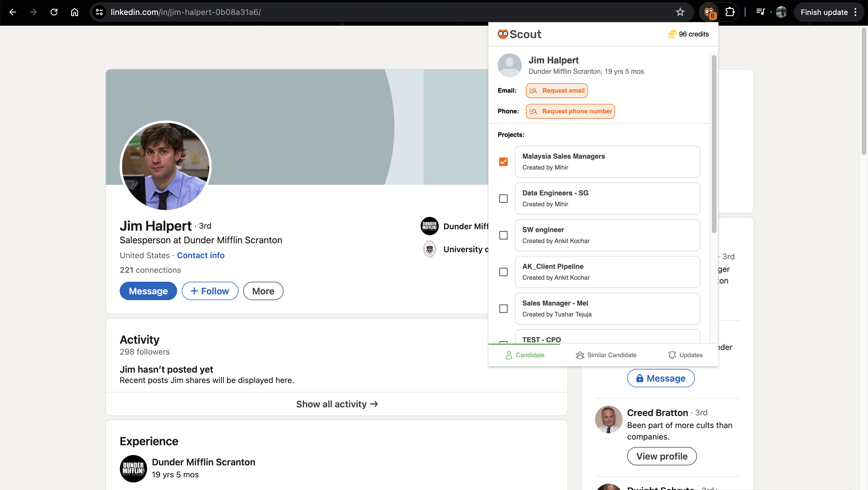Switch to the Candidate tab
This screenshot has height=490, width=868.
point(525,355)
